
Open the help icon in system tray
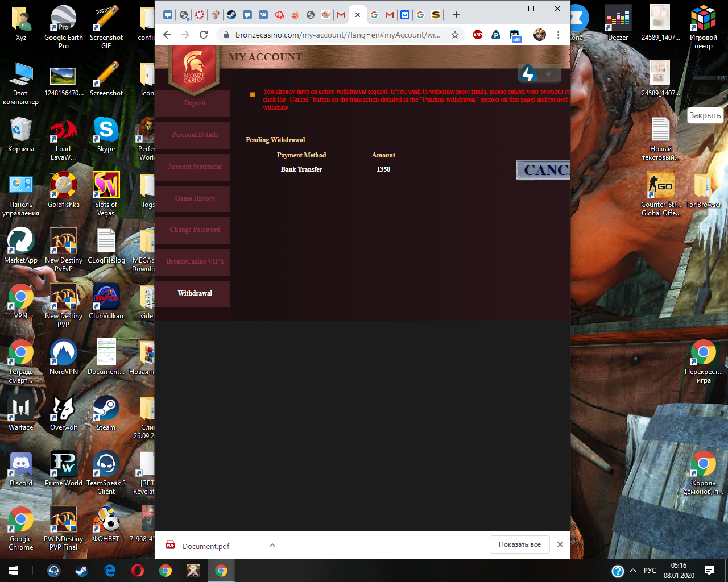pyautogui.click(x=618, y=571)
